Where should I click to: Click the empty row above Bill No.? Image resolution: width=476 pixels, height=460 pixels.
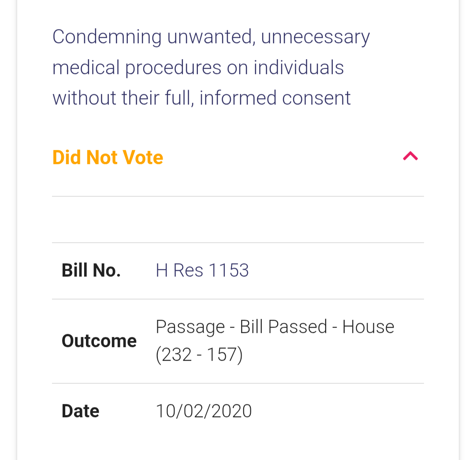[x=238, y=220]
